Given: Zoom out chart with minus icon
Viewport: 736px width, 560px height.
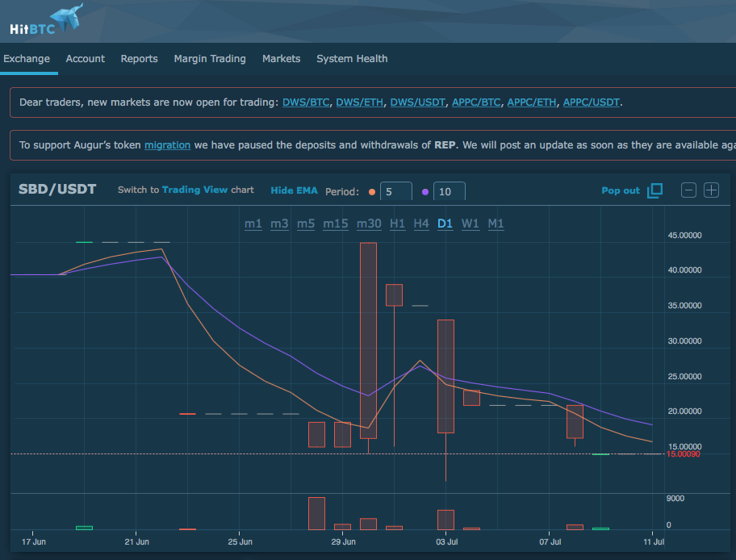Looking at the screenshot, I should click(688, 190).
